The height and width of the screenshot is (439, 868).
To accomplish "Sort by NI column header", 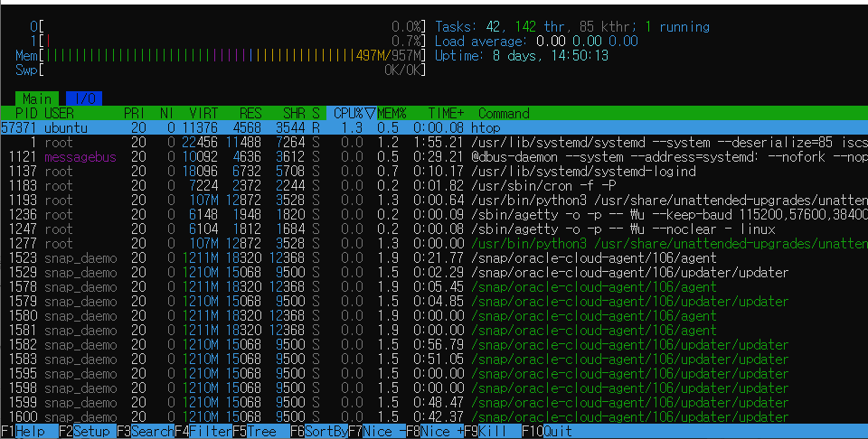I will (x=166, y=113).
